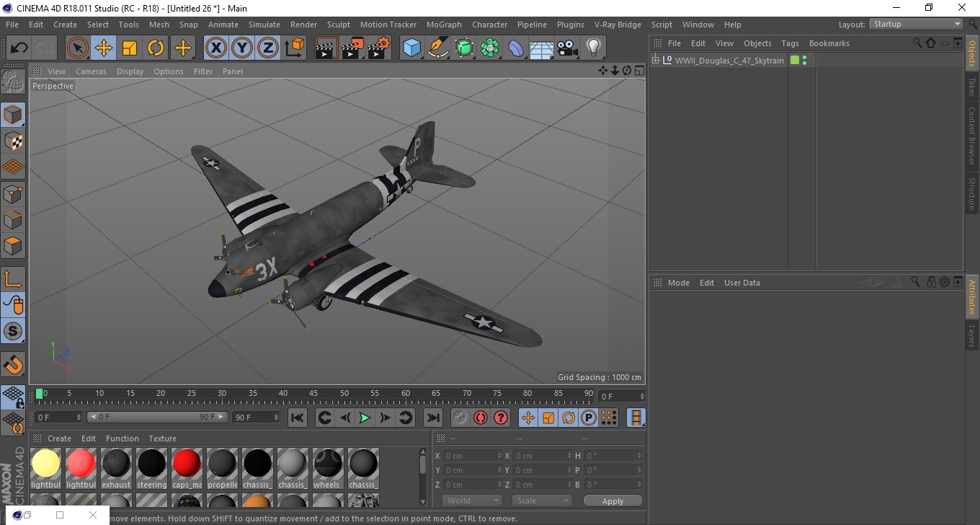Switch to Texture mode
This screenshot has width=980, height=525.
coord(13,141)
